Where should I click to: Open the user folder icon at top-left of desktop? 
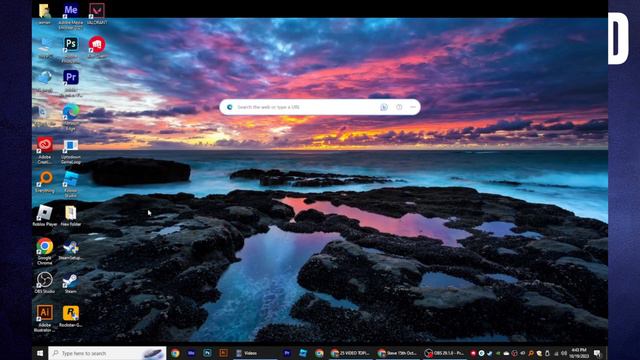[x=44, y=13]
